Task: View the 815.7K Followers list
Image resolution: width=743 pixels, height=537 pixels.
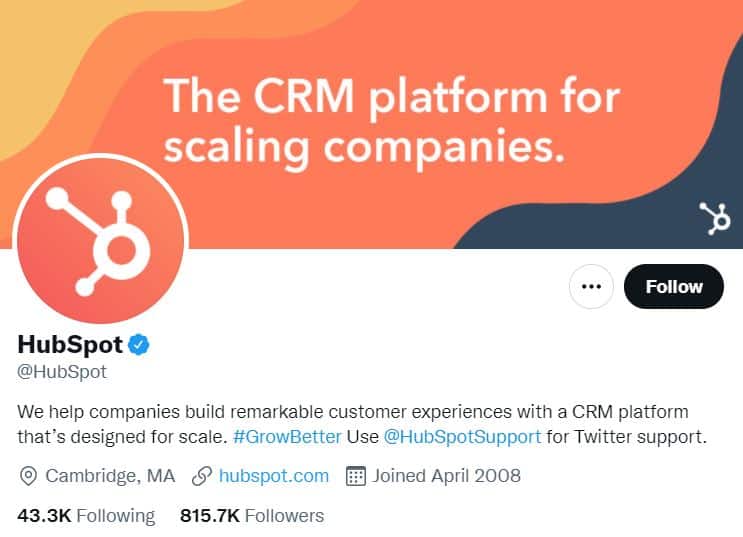Action: pos(252,516)
